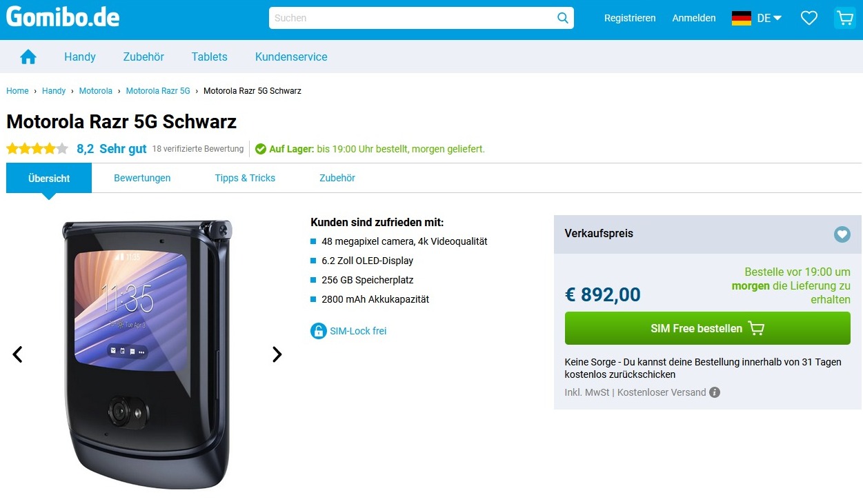Open the Zubehör product tab
Screen dimensions: 863x504
(337, 178)
